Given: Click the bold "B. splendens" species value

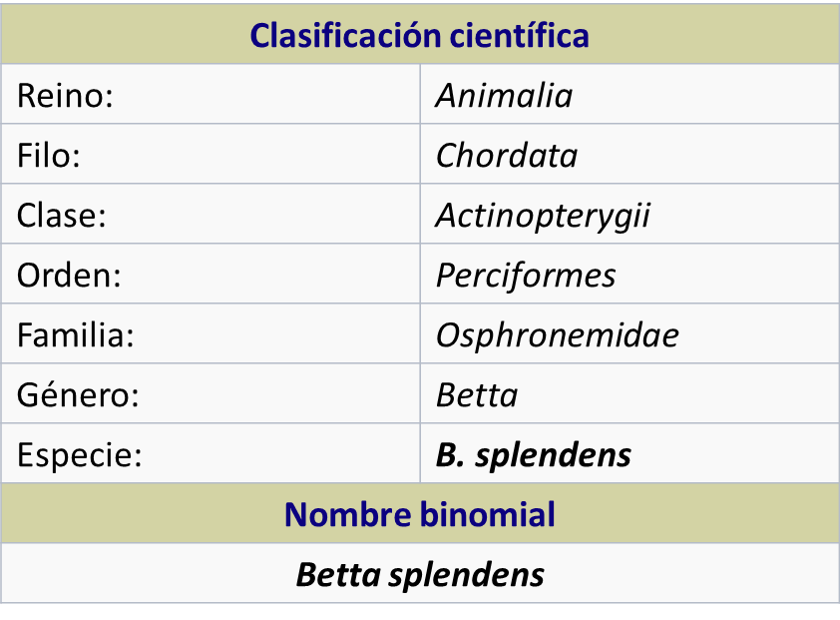Looking at the screenshot, I should pyautogui.click(x=534, y=455).
